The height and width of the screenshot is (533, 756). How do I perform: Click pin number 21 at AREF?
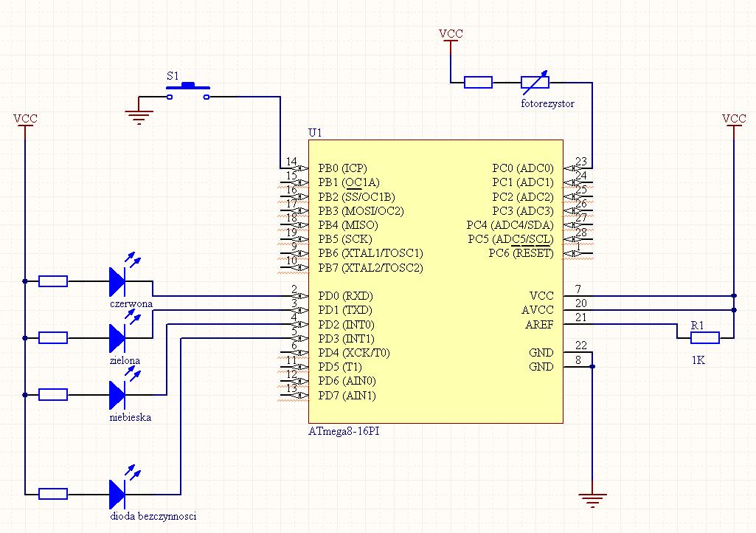(x=581, y=317)
